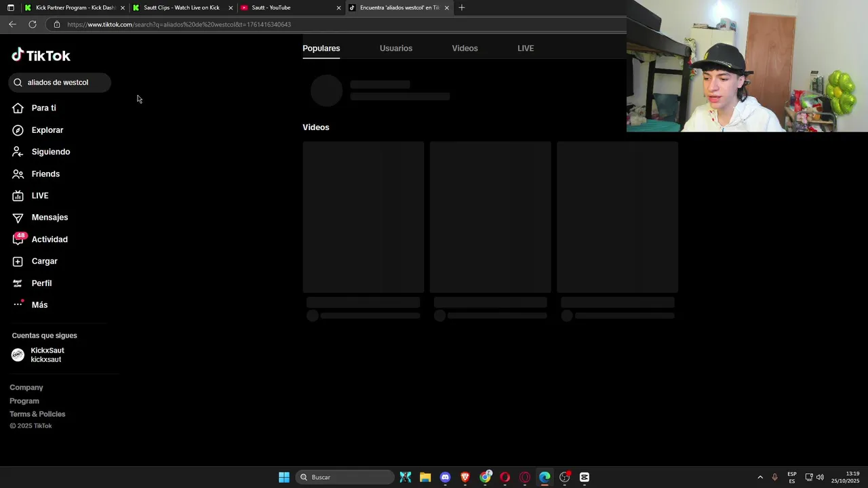Close the Kick Partner Program tab
This screenshot has height=488, width=868.
pyautogui.click(x=123, y=8)
